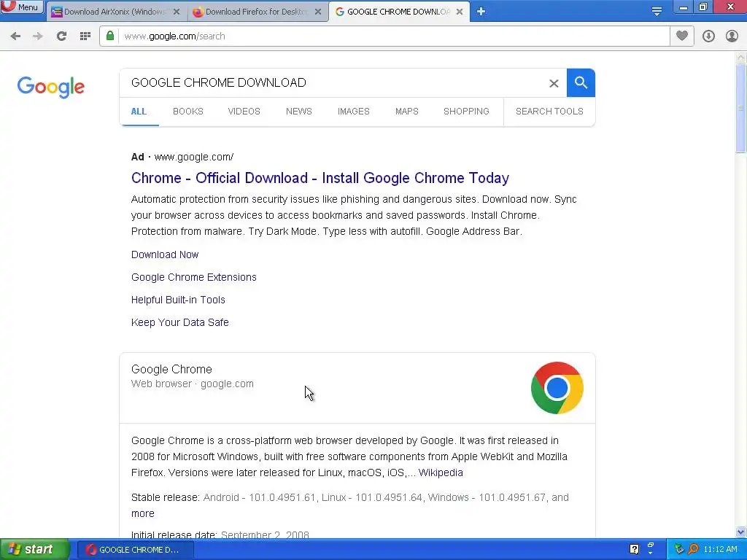The image size is (747, 560).
Task: Go back with the back arrow
Action: (x=15, y=36)
